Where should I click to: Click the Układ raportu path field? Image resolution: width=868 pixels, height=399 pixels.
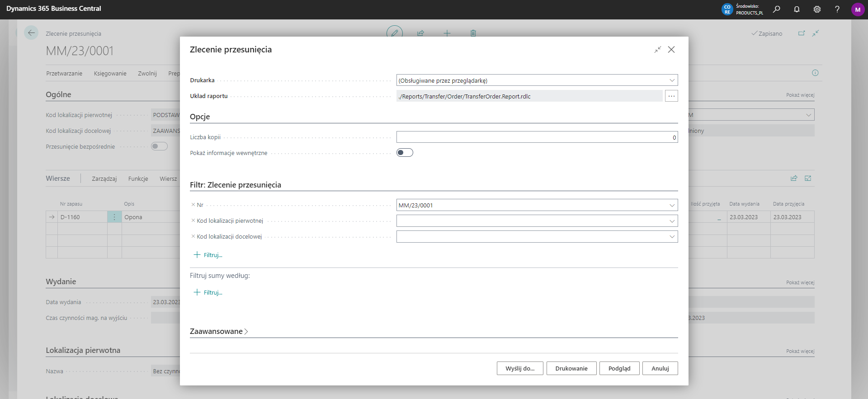coord(529,96)
